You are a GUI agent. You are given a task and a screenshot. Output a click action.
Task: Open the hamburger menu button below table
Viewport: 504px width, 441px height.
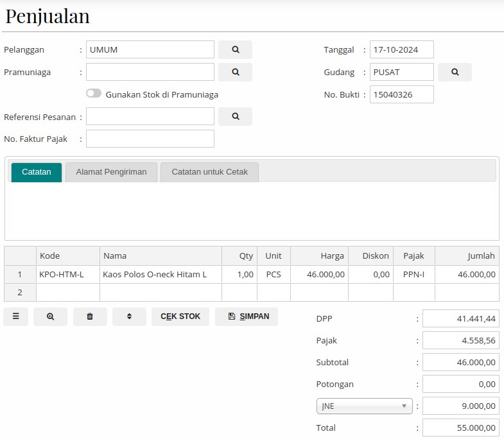(x=15, y=316)
